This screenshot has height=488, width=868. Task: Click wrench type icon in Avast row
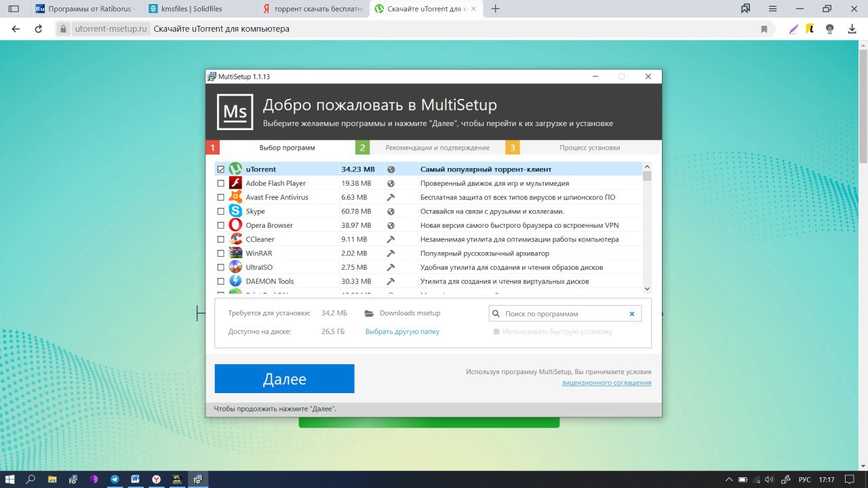pos(391,197)
